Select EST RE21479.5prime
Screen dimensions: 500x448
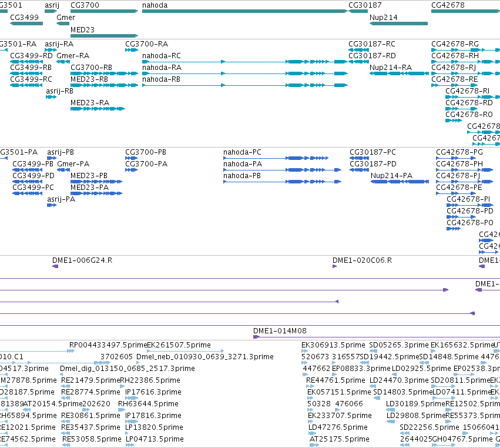click(x=66, y=386)
